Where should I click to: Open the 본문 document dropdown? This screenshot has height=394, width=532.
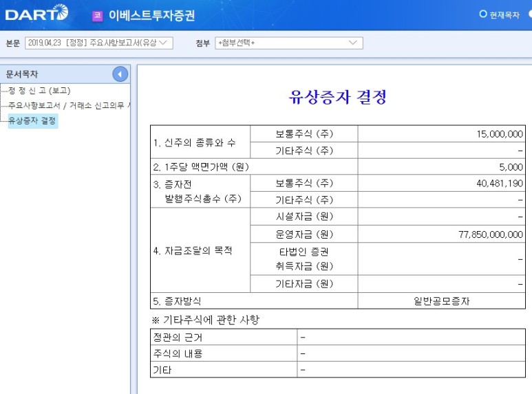pyautogui.click(x=99, y=43)
